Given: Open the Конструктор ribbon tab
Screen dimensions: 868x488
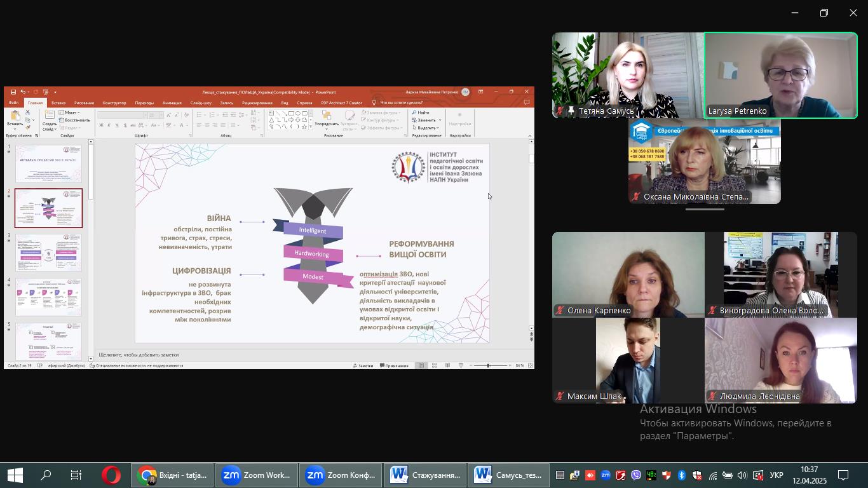Looking at the screenshot, I should [x=114, y=102].
